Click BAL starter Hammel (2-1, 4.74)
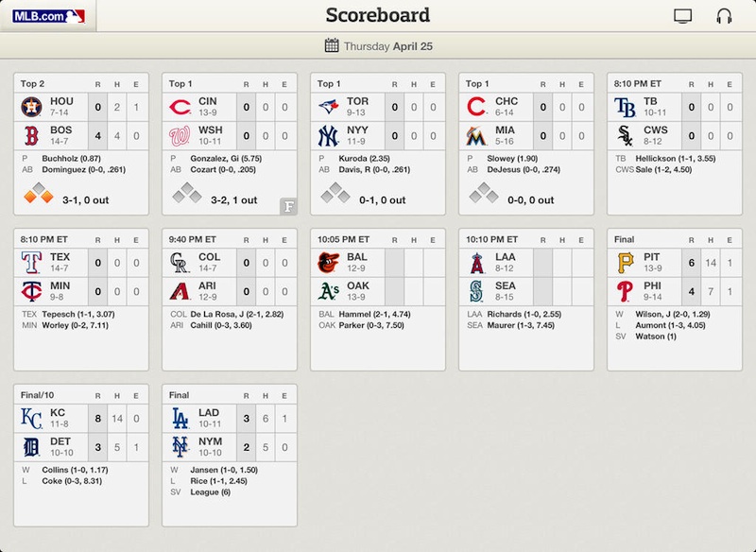This screenshot has width=756, height=552. coord(374,314)
